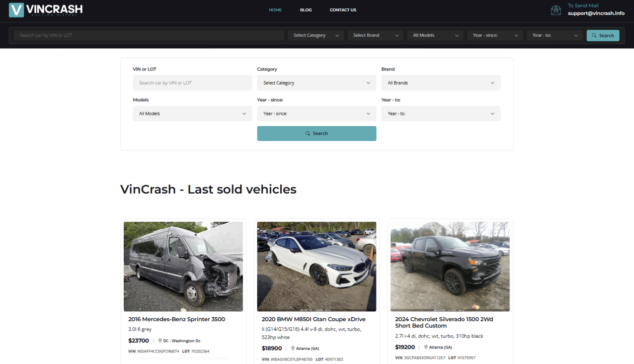The image size is (634, 364).
Task: Open the Mercedes-Benz Sprinter 3500 photo
Action: click(183, 266)
